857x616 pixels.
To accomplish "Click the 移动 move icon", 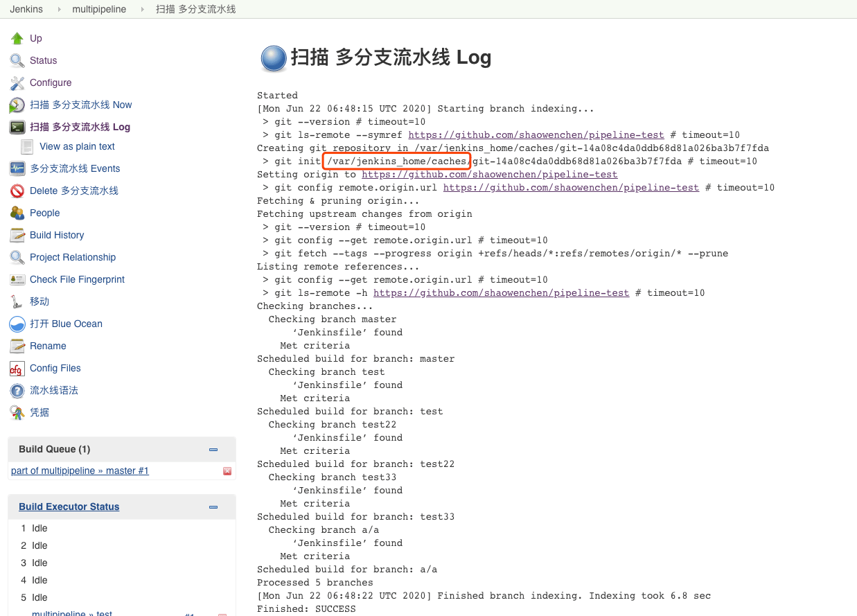I will click(x=17, y=301).
